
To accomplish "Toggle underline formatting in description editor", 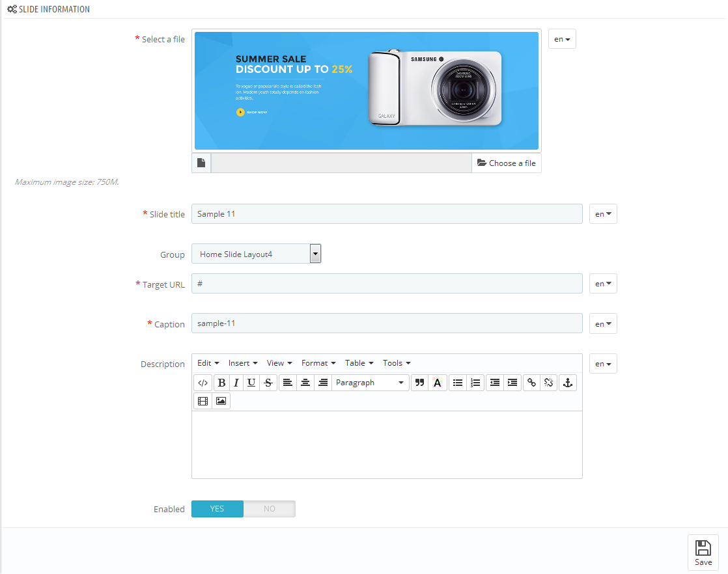I will click(x=251, y=383).
